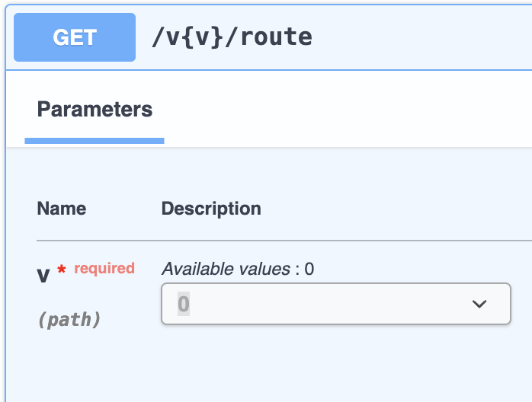532x402 pixels.
Task: Click the Name column header
Action: pyautogui.click(x=62, y=208)
